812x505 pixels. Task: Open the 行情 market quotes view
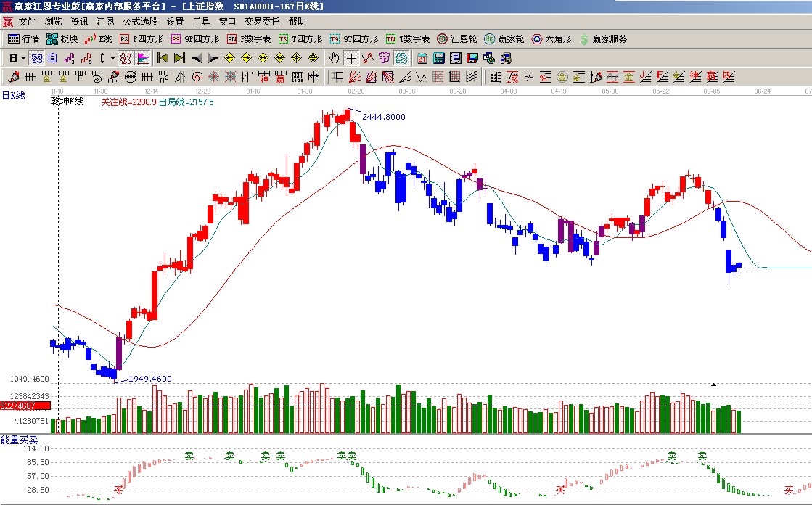(23, 39)
